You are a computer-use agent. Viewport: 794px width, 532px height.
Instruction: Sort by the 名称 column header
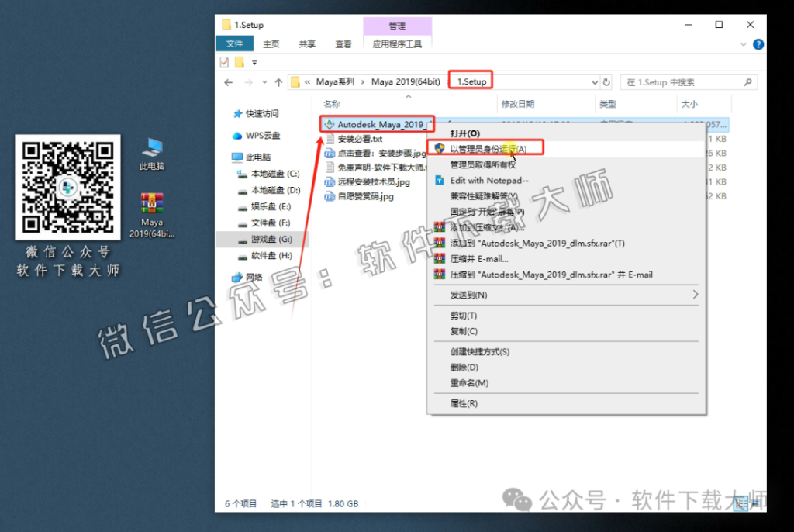tap(332, 104)
